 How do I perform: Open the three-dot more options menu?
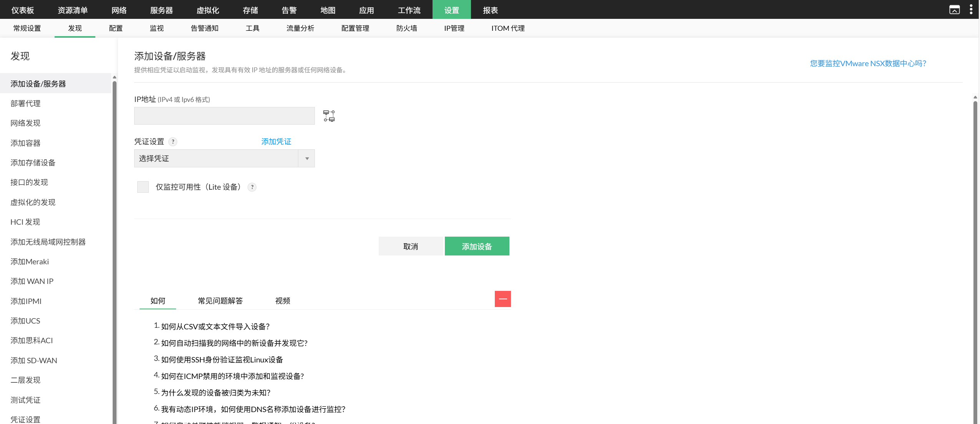tap(971, 10)
